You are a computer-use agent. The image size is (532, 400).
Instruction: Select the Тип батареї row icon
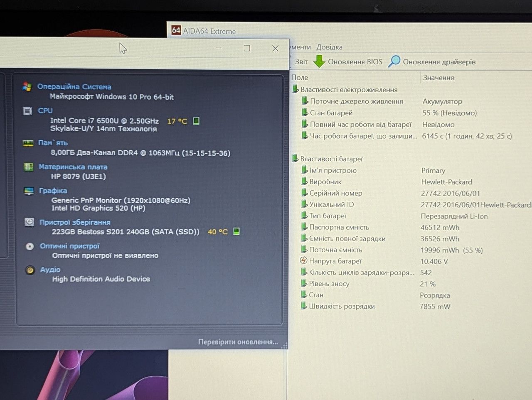[304, 216]
